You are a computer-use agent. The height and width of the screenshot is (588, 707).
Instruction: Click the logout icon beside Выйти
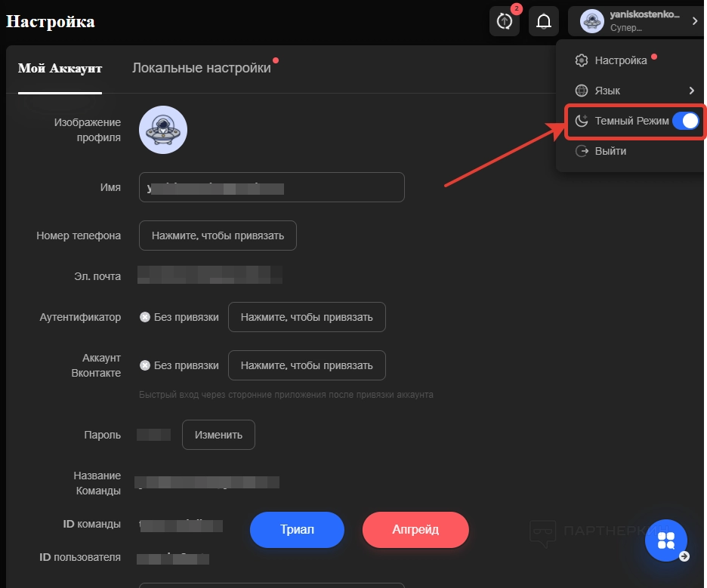pos(582,151)
